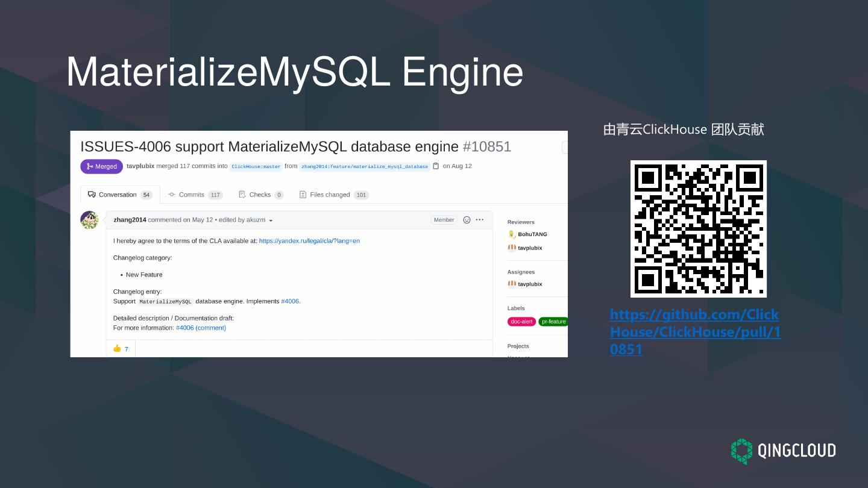Open zhang2014's profile from the comment header
868x488 pixels.
pos(130,220)
